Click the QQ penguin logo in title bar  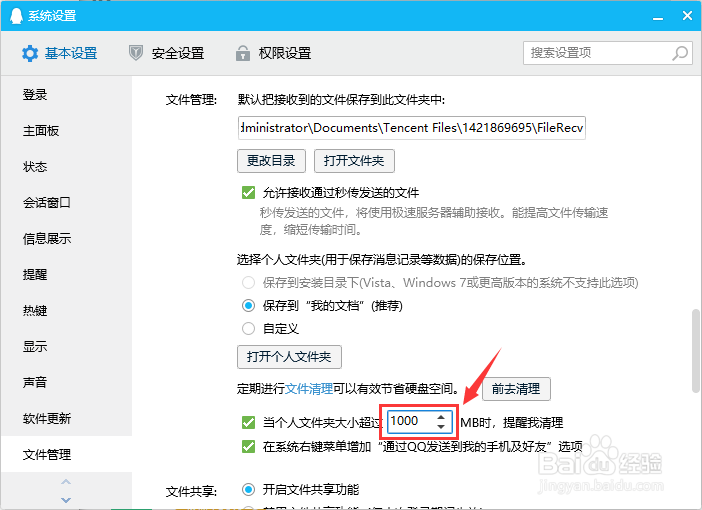[x=16, y=16]
